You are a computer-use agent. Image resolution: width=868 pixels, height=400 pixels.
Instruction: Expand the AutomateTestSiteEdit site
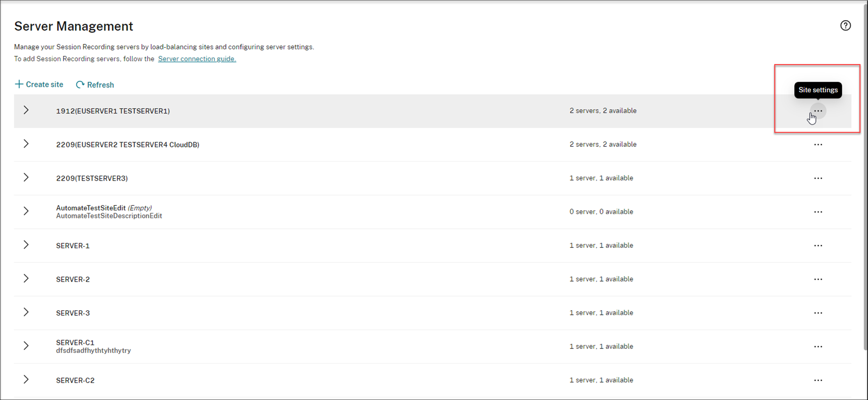click(x=26, y=211)
